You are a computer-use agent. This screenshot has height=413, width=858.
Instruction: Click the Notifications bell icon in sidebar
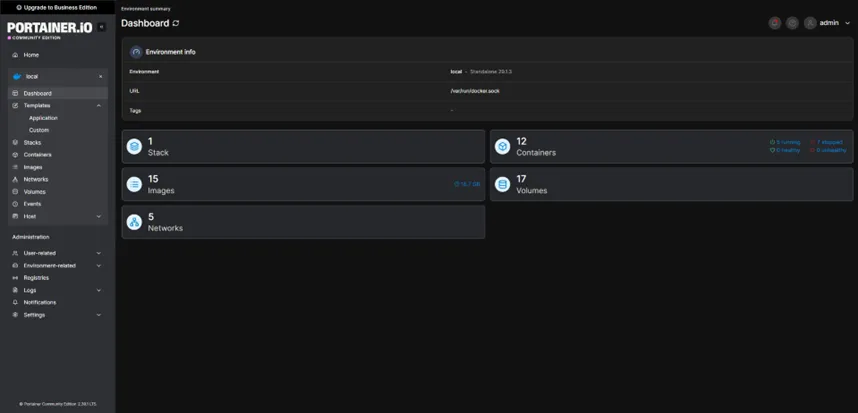[x=15, y=303]
